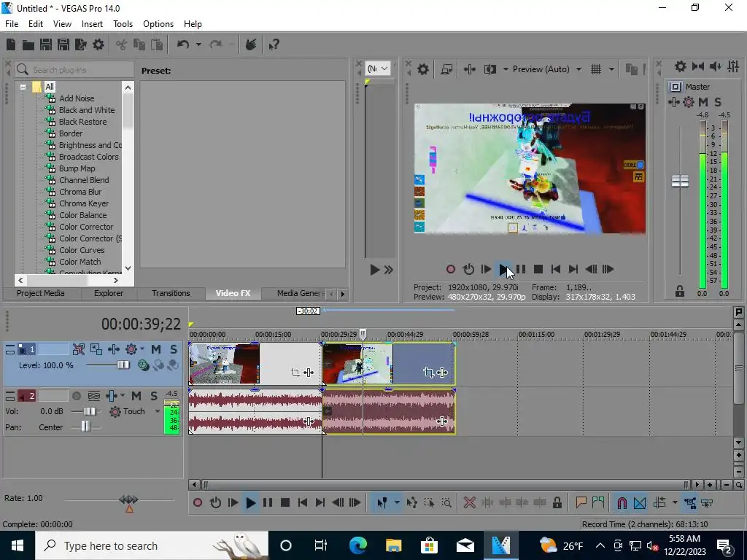Viewport: 747px width, 560px height.
Task: Open the File menu
Action: pos(12,24)
